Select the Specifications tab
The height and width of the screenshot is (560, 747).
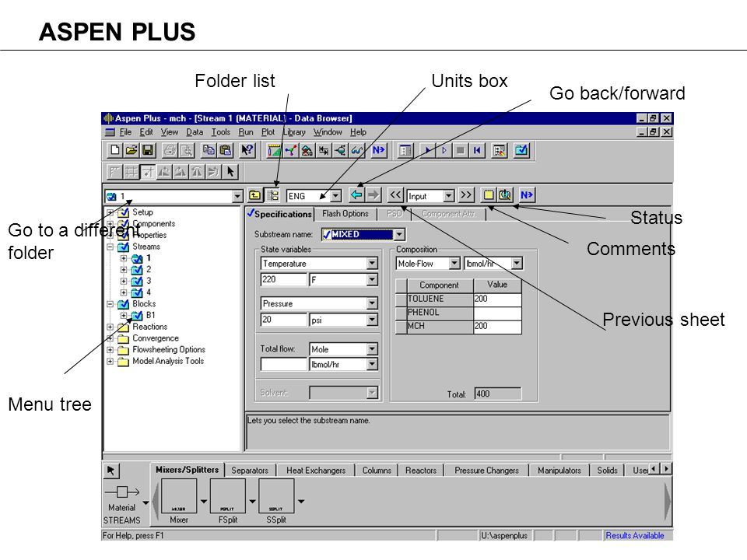pyautogui.click(x=279, y=214)
